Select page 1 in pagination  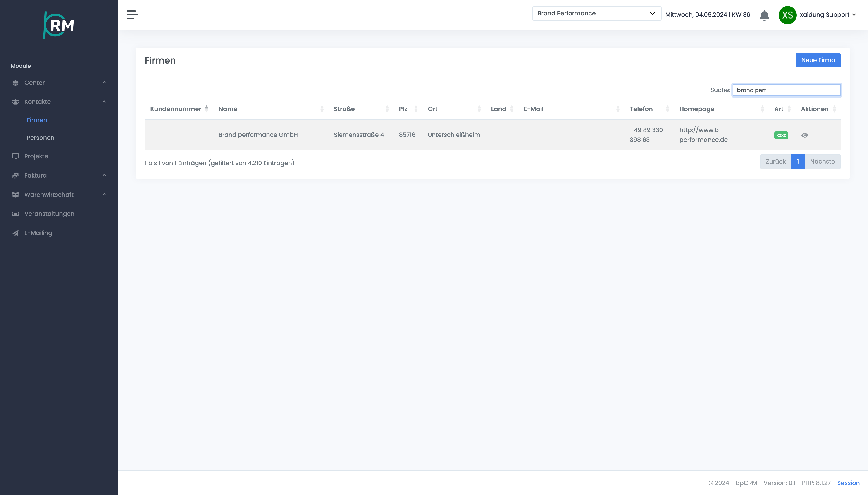click(x=798, y=162)
